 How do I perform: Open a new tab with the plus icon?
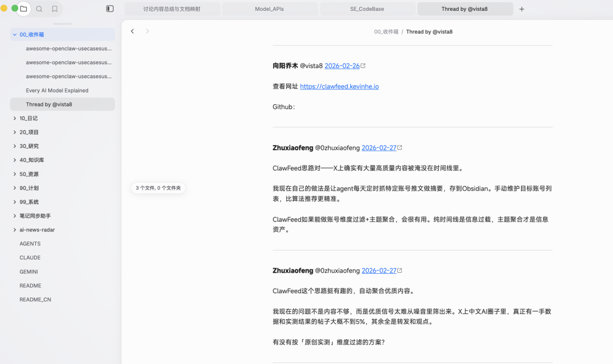click(522, 9)
